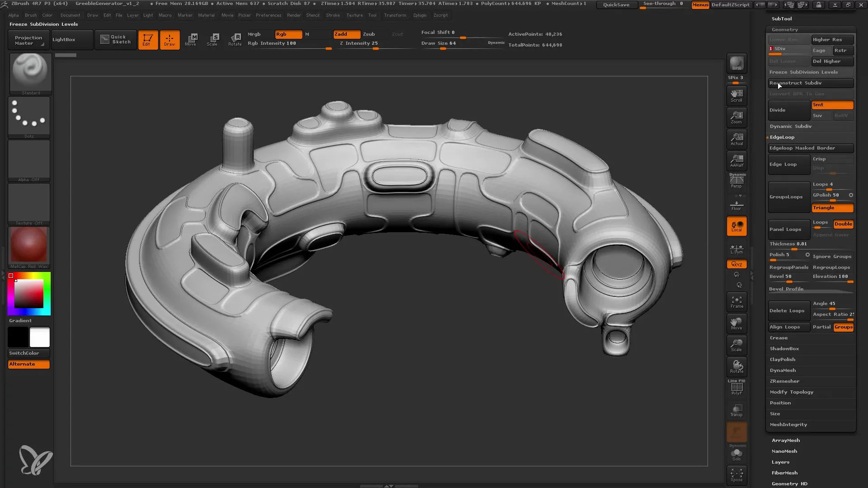This screenshot has width=868, height=488.
Task: Toggle Zsub sculpt mode
Action: click(375, 34)
